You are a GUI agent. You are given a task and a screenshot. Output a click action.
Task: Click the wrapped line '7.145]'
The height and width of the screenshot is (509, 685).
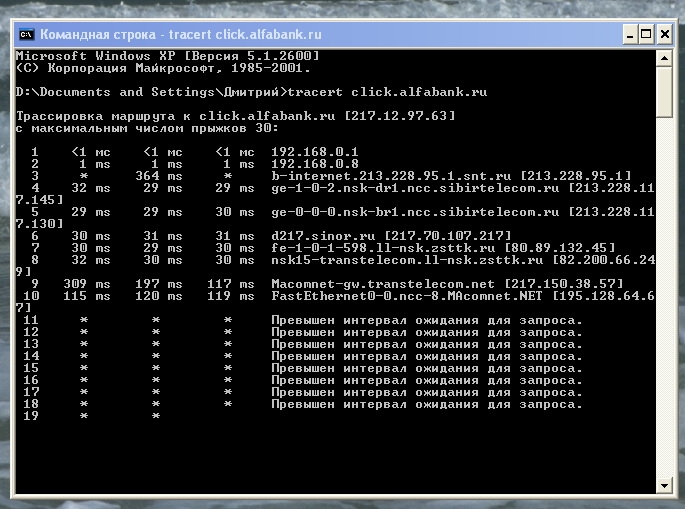point(40,200)
